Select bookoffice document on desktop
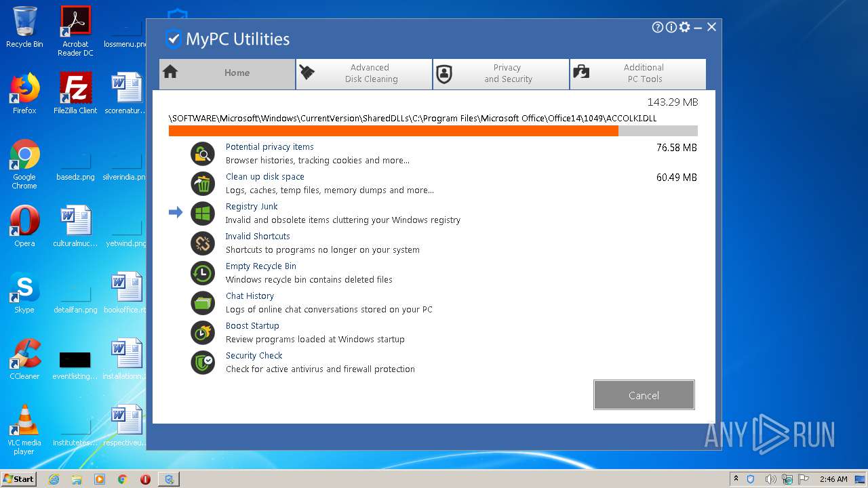Viewport: 868px width, 488px height. (x=126, y=293)
